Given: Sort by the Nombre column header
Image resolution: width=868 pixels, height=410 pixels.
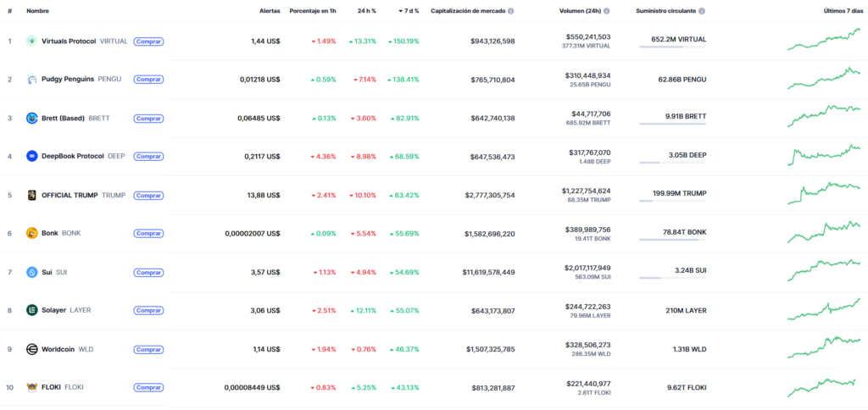Looking at the screenshot, I should pyautogui.click(x=39, y=11).
